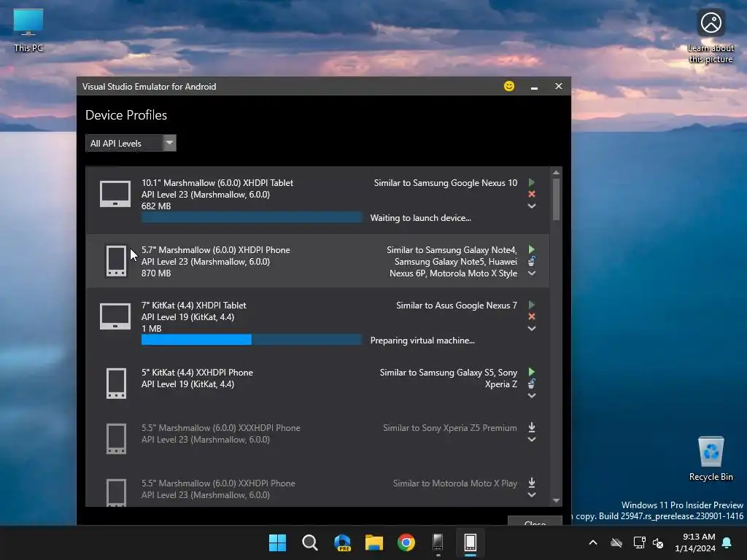The height and width of the screenshot is (560, 747).
Task: Click the "Device Profiles" heading
Action: click(x=126, y=115)
